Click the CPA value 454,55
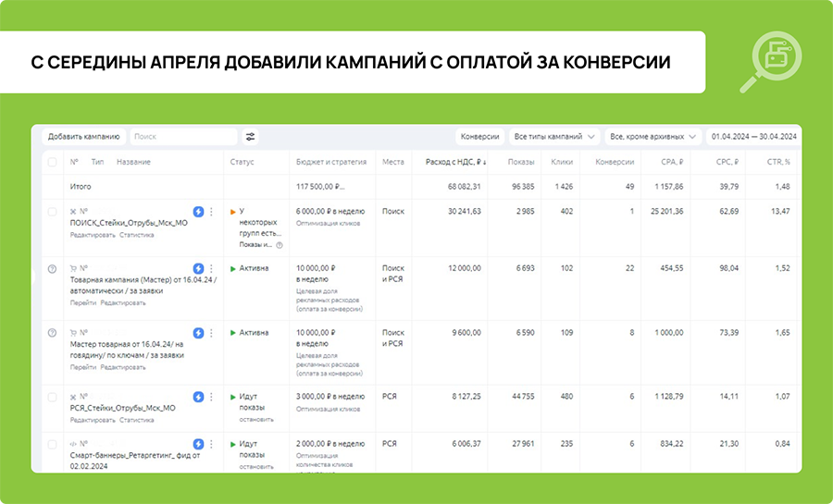The image size is (833, 504). coord(672,268)
